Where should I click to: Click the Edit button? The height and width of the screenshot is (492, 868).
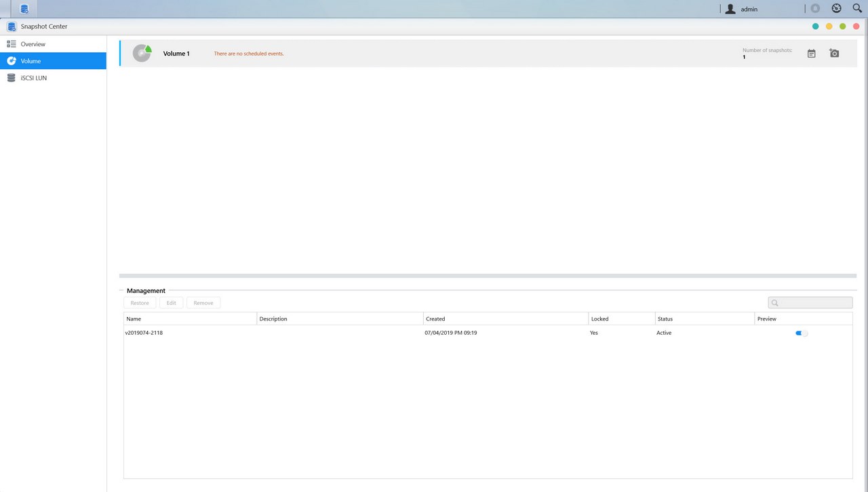pos(172,303)
